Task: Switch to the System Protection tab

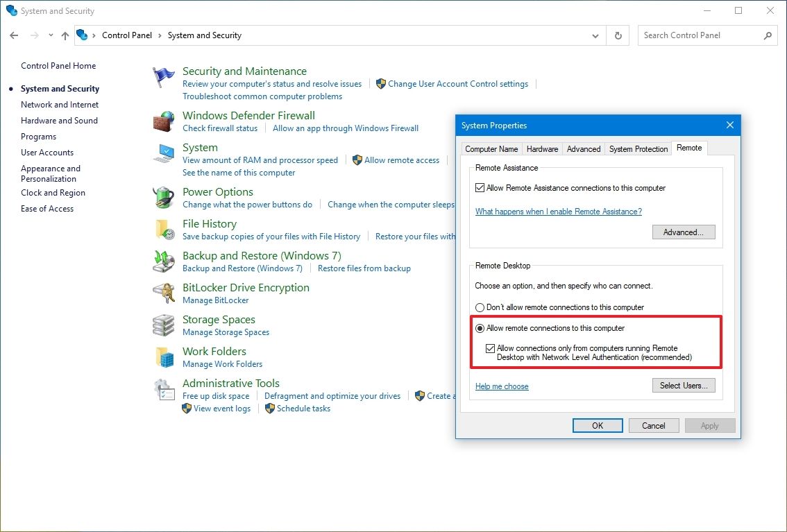Action: (637, 148)
